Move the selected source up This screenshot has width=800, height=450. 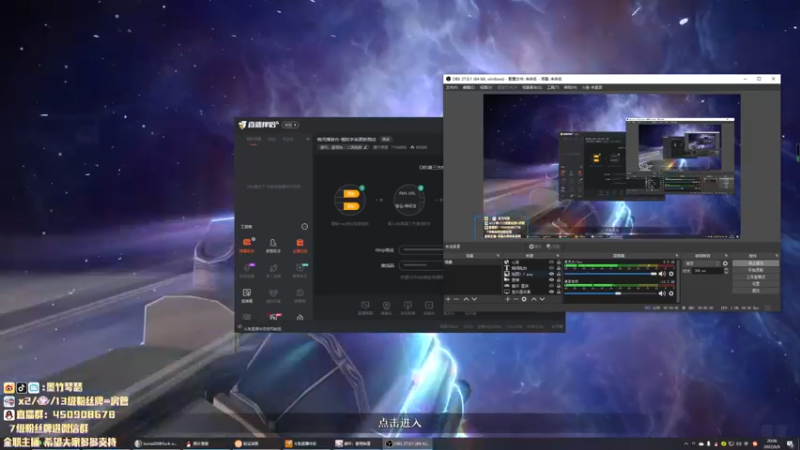coord(534,299)
